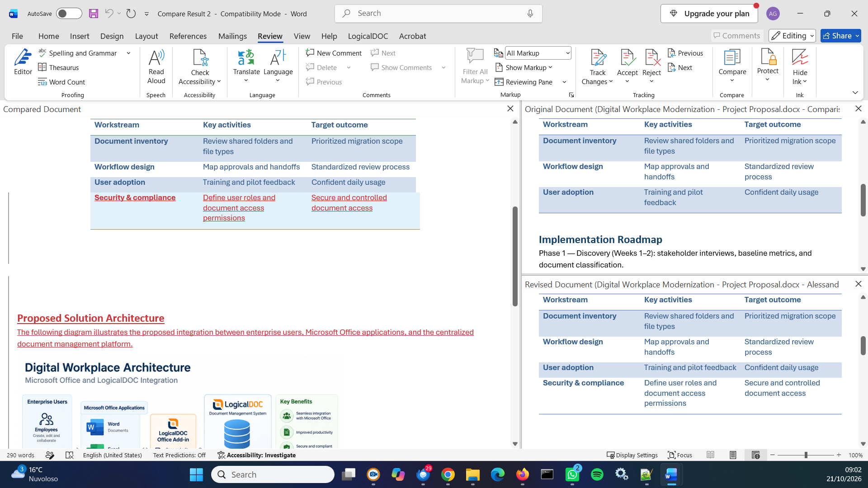Screen dimensions: 868x488
Task: Toggle the Reviewing Pane
Action: click(x=524, y=82)
